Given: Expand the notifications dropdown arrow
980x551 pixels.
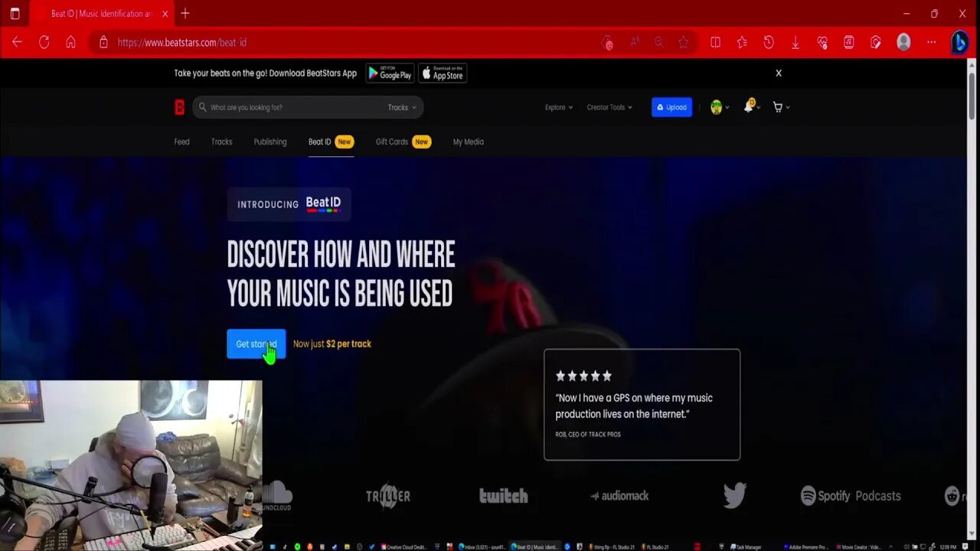Looking at the screenshot, I should click(758, 107).
